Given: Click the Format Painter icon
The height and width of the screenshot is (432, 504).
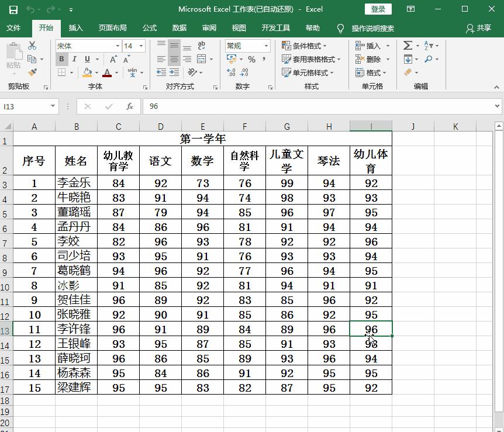Looking at the screenshot, I should pyautogui.click(x=32, y=73).
